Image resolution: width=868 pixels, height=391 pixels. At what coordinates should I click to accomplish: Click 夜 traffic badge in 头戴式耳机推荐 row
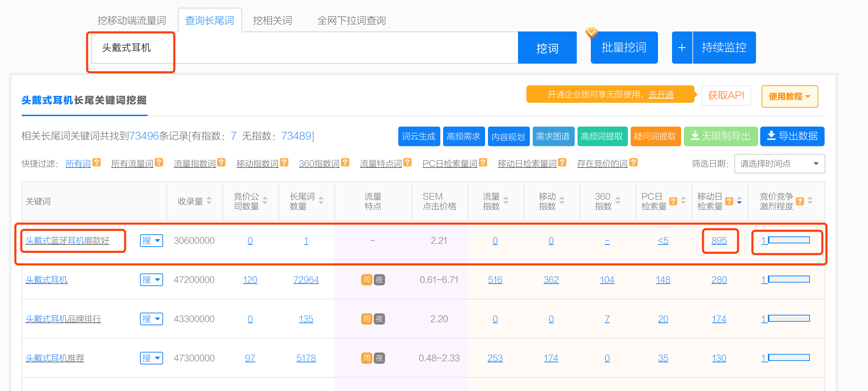click(x=379, y=358)
